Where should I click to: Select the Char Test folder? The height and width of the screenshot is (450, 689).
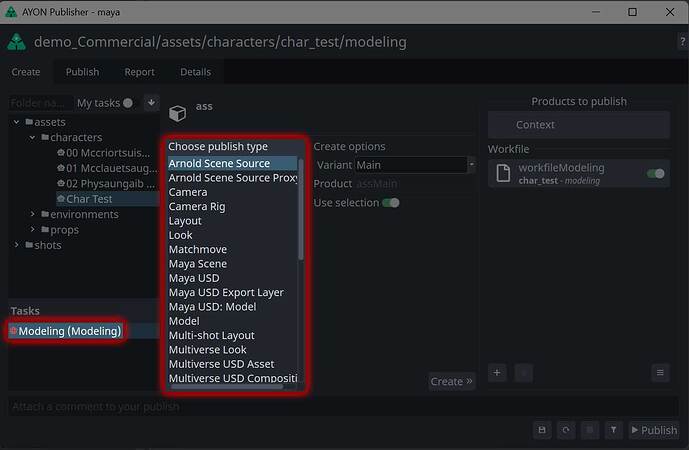pyautogui.click(x=107, y=199)
